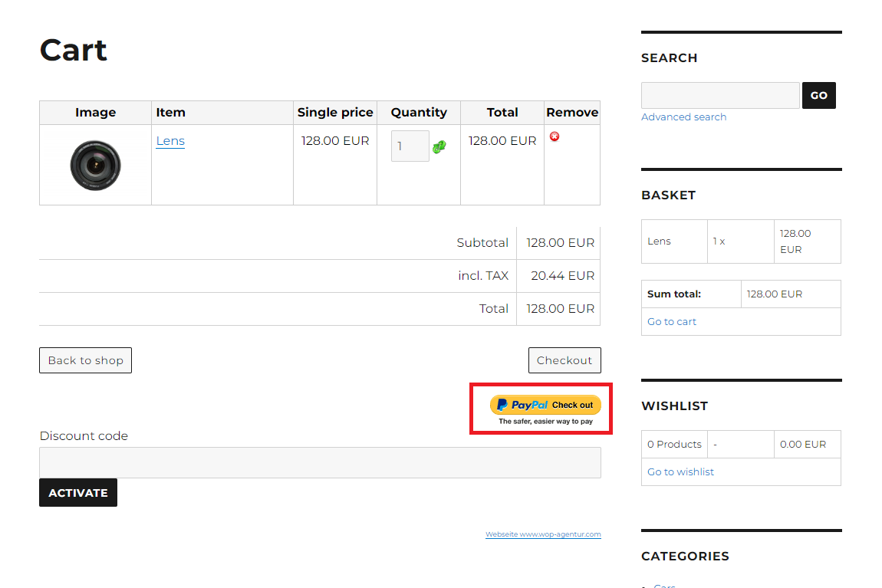Click the 0.00 EUR wishlist amount
Viewport: 882px width, 588px height.
coord(803,444)
